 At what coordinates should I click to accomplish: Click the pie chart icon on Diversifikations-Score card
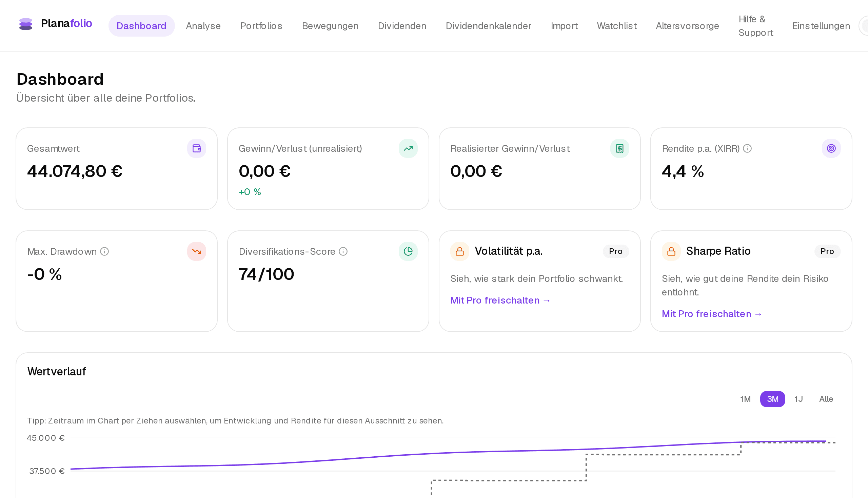(408, 251)
